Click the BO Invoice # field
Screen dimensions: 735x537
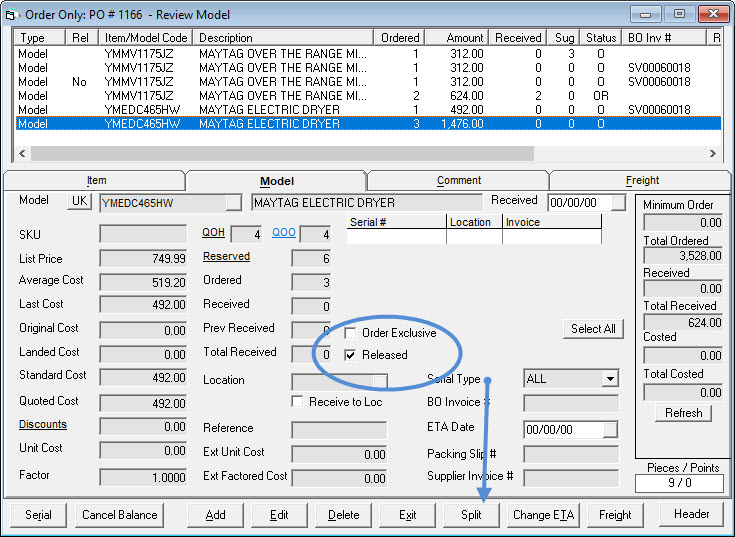pyautogui.click(x=571, y=403)
